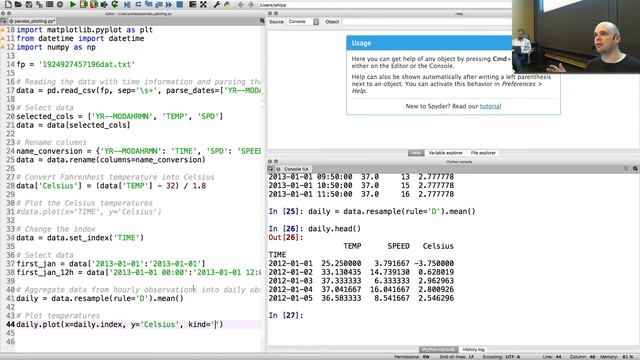This screenshot has width=640, height=360.
Task: Run selection or current line icon
Action: 104,4
